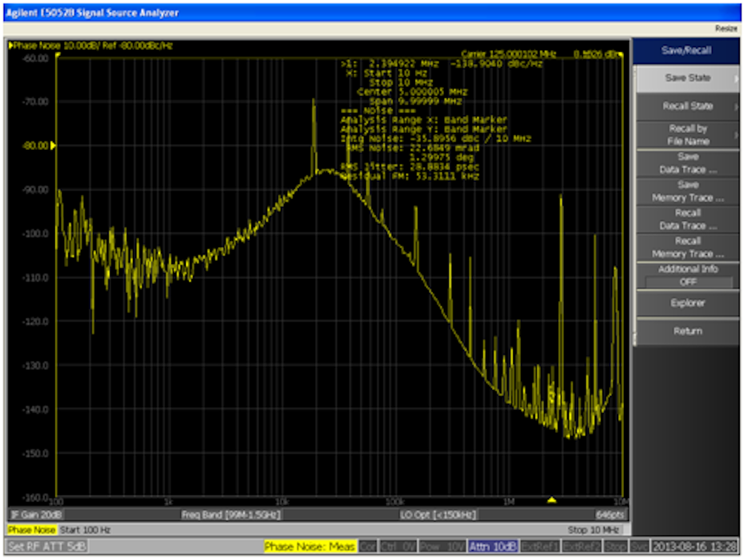Select Recall by File Name softkey
The image size is (745, 560).
tap(687, 135)
